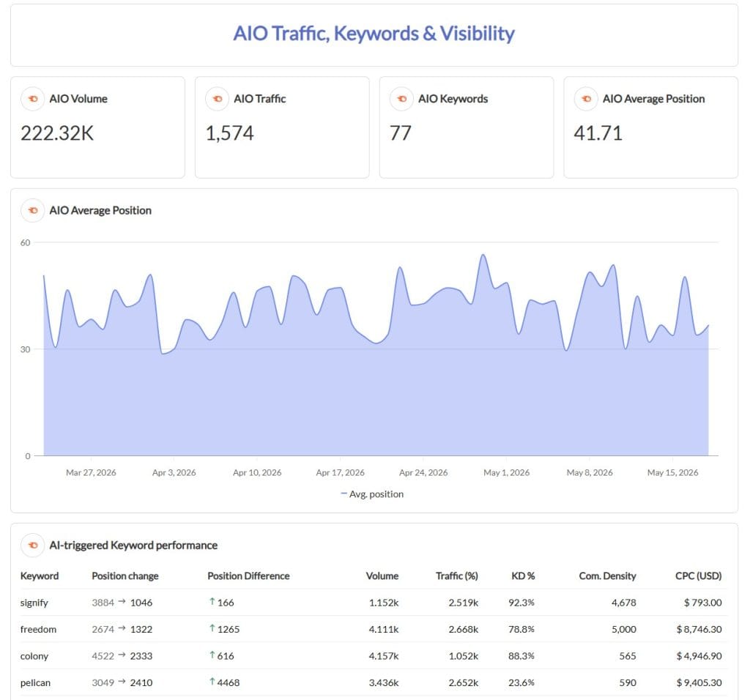Click the Apr 3, 2026 axis label
750x700 pixels.
tap(174, 472)
